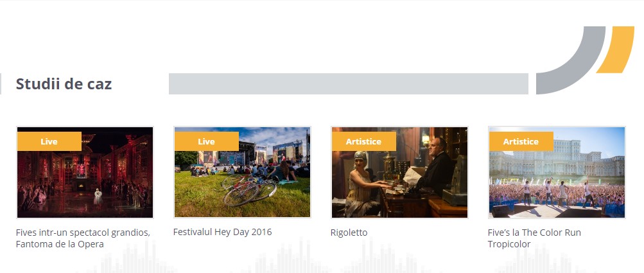Follow the 'Festivalul Hey Day 2016' link
The image size is (644, 273).
(x=222, y=232)
